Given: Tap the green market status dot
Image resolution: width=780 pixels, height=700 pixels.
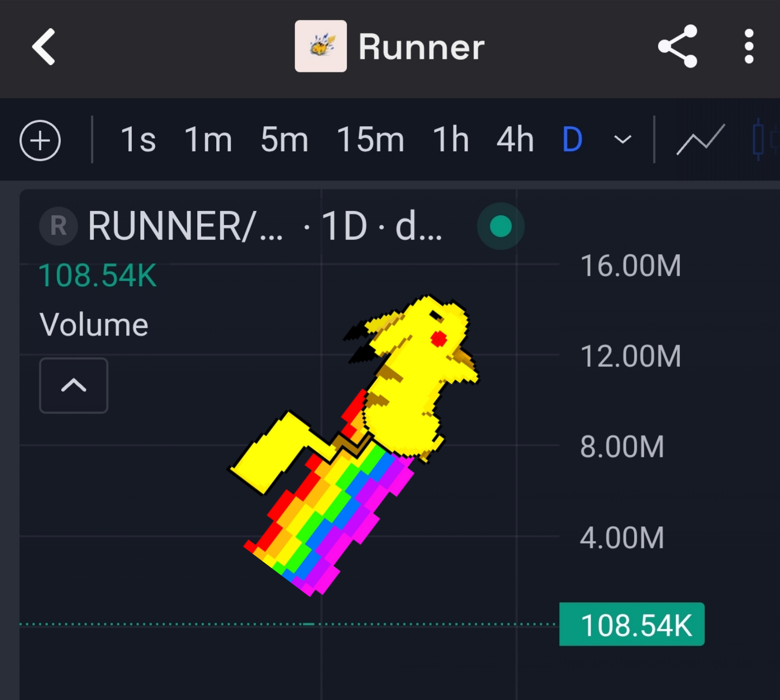Looking at the screenshot, I should pyautogui.click(x=501, y=226).
